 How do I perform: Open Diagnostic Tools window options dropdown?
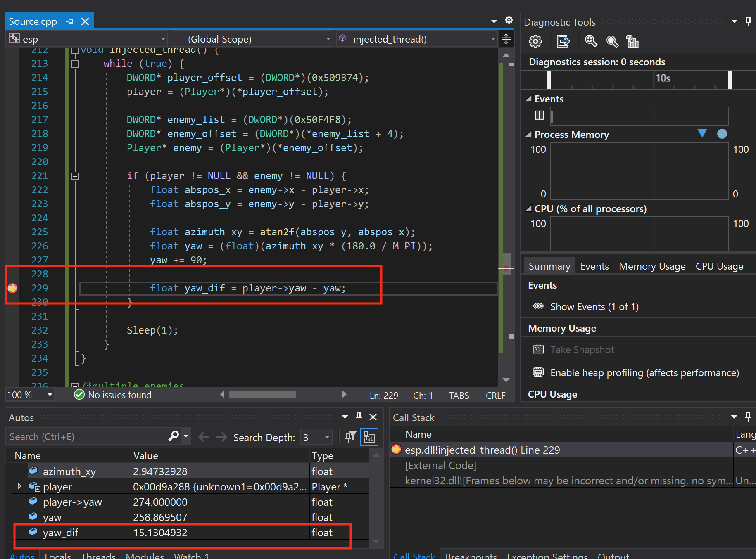(734, 21)
